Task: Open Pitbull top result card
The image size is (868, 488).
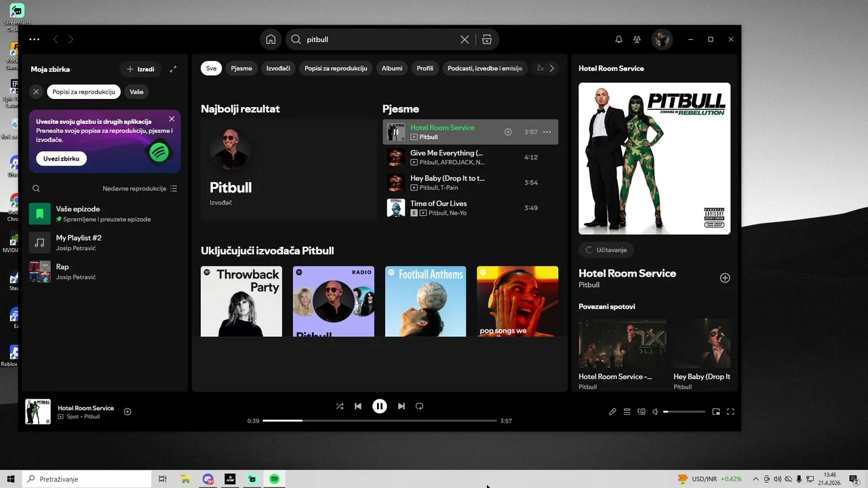Action: click(288, 169)
